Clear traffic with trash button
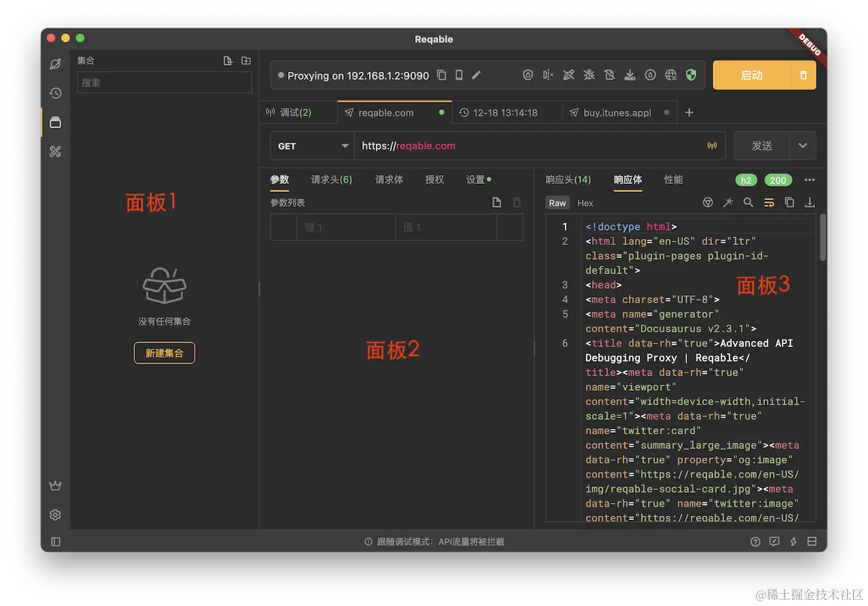 (804, 75)
